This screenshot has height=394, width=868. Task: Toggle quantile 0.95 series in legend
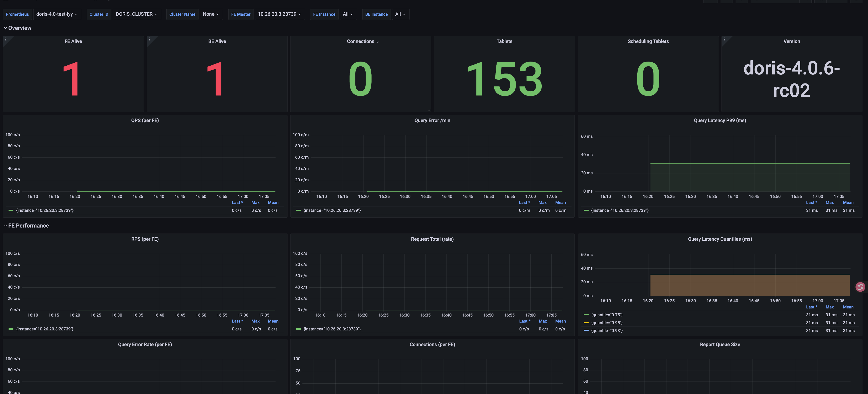click(x=607, y=323)
